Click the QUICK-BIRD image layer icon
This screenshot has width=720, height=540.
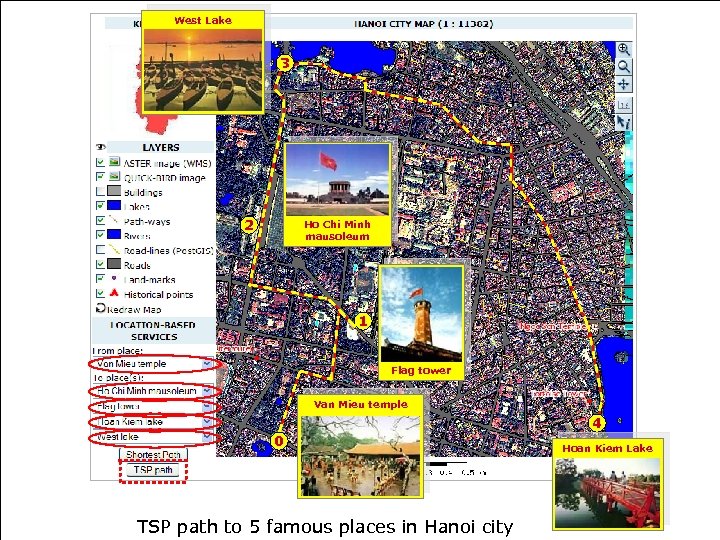click(114, 177)
